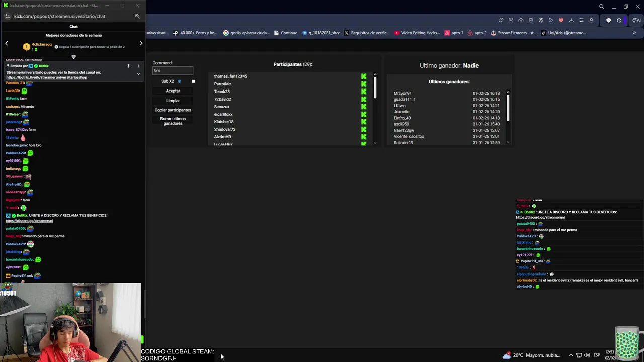Click Borrar ultimos ganadores button
644x362 pixels.
point(173,121)
